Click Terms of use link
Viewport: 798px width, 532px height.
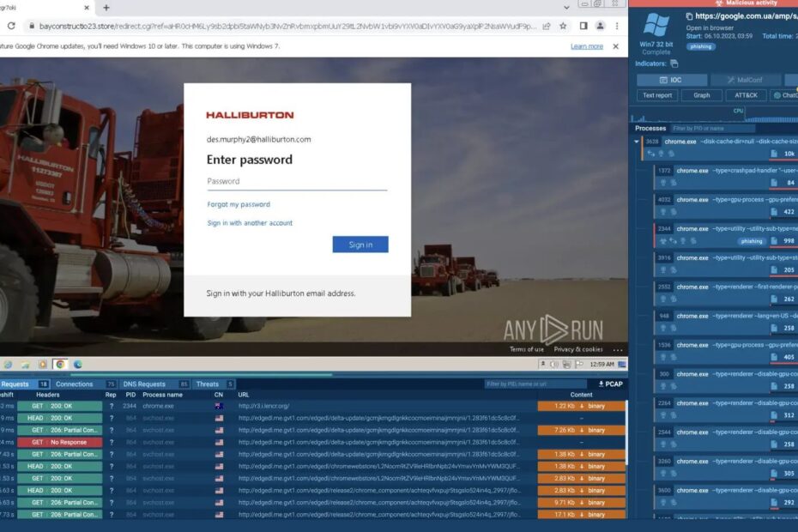526,349
